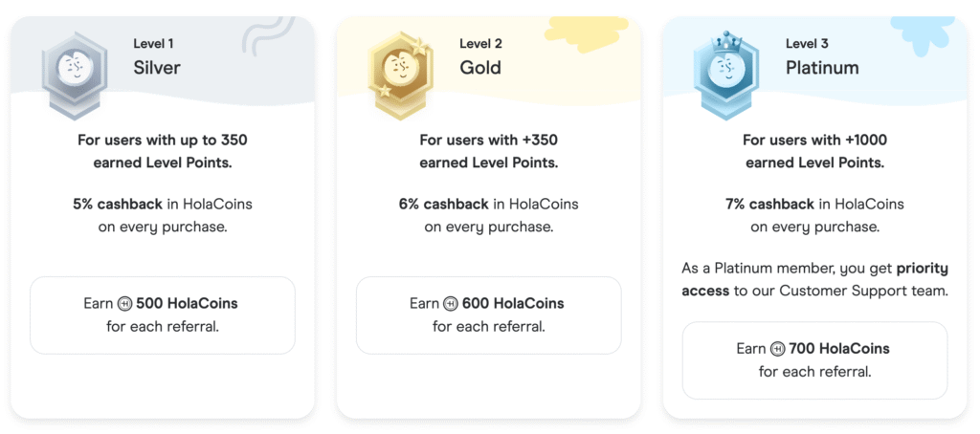Image resolution: width=980 pixels, height=434 pixels.
Task: Select the Gold level title
Action: point(479,68)
